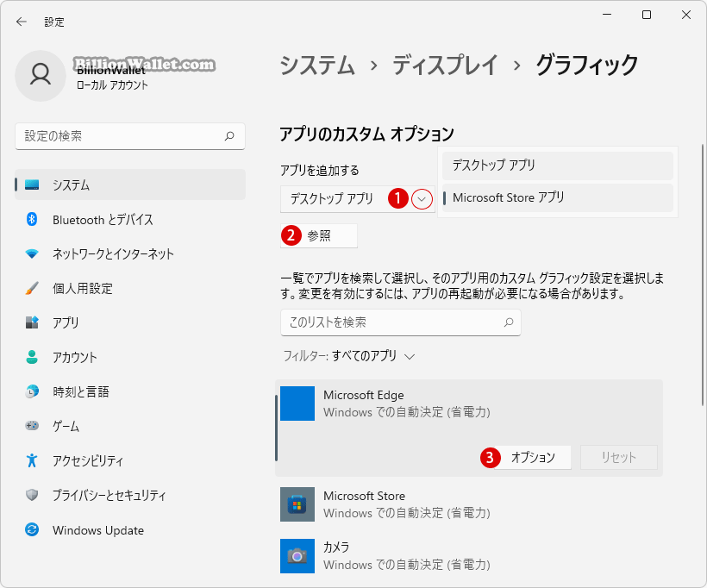
Task: Open Windows Update page
Action: [130, 530]
